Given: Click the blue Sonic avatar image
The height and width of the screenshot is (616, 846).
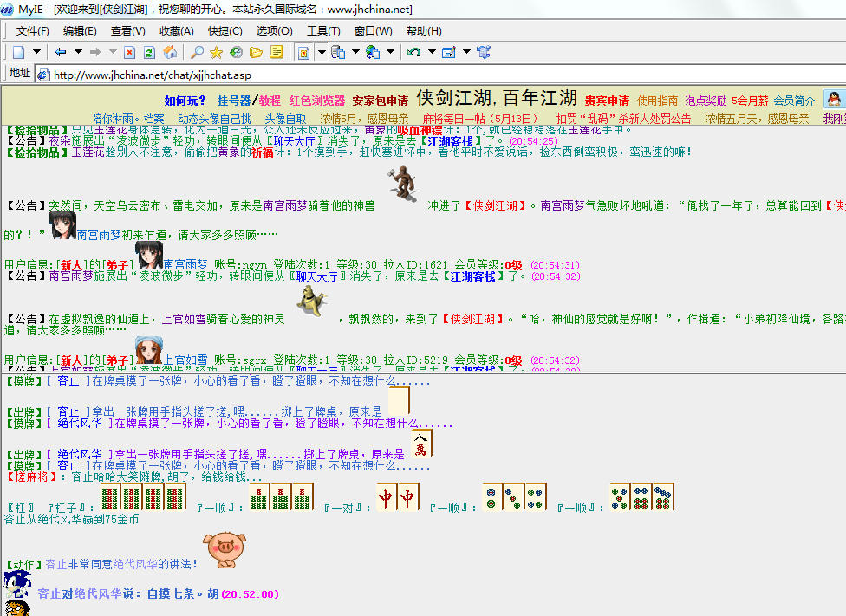Looking at the screenshot, I should coord(17,585).
